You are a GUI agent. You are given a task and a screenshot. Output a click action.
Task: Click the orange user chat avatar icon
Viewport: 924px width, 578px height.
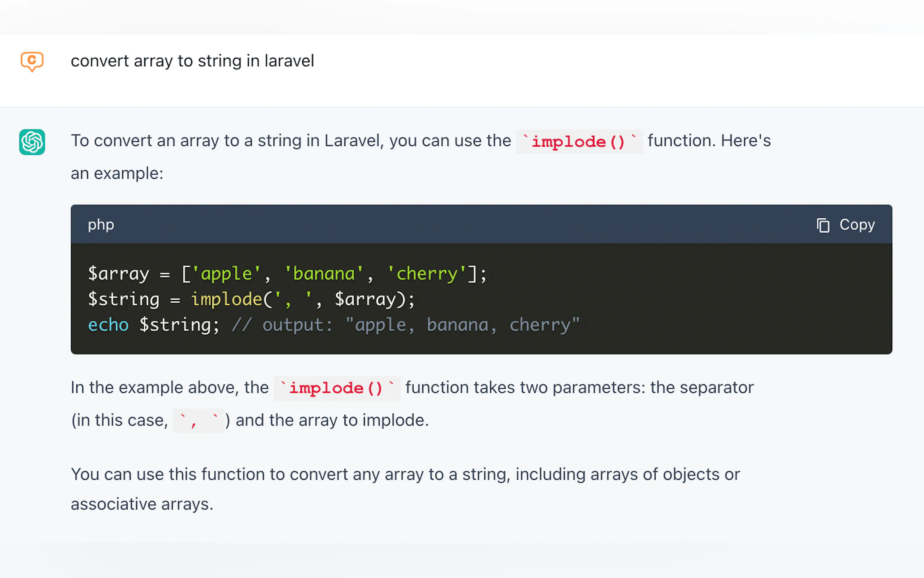(32, 61)
